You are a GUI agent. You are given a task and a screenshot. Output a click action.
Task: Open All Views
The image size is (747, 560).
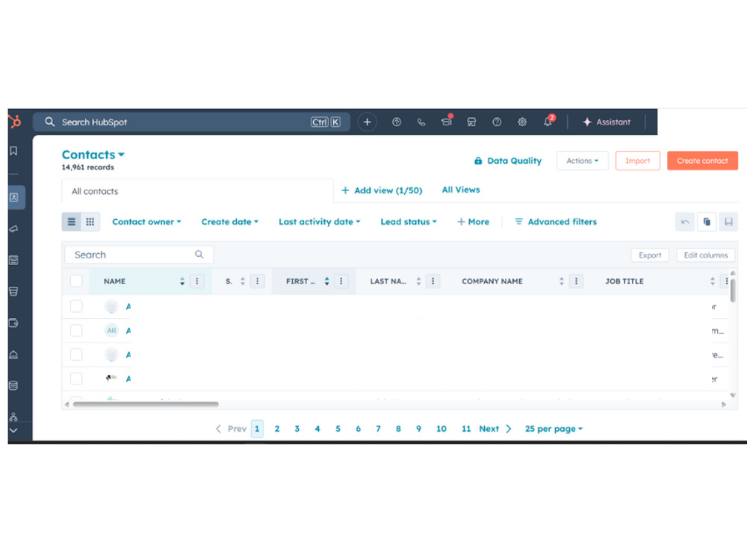pos(461,190)
